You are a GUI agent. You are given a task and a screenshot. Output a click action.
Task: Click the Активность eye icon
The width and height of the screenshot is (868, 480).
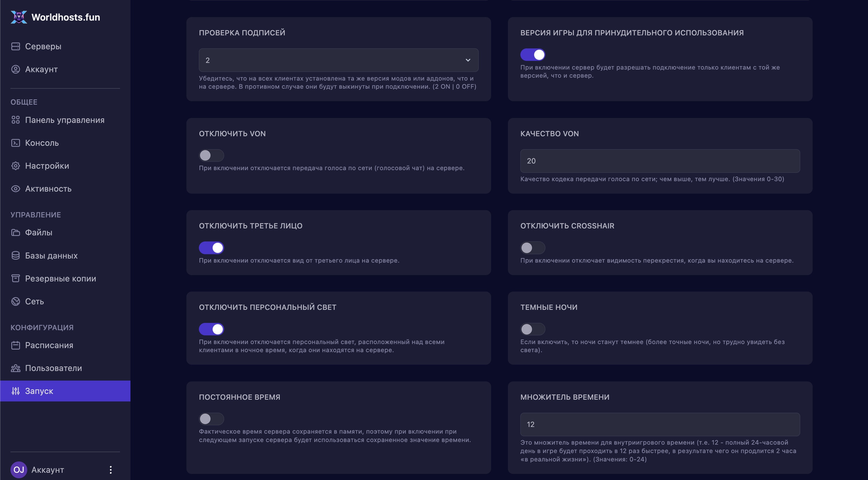(15, 189)
